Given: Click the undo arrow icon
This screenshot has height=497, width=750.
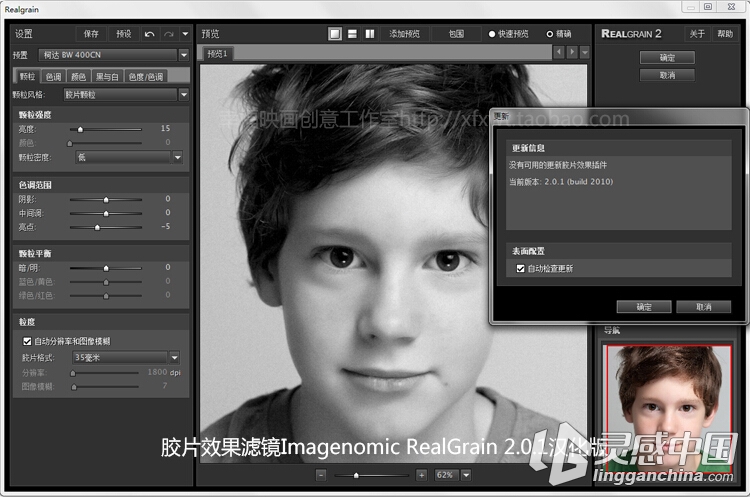Looking at the screenshot, I should pyautogui.click(x=149, y=34).
